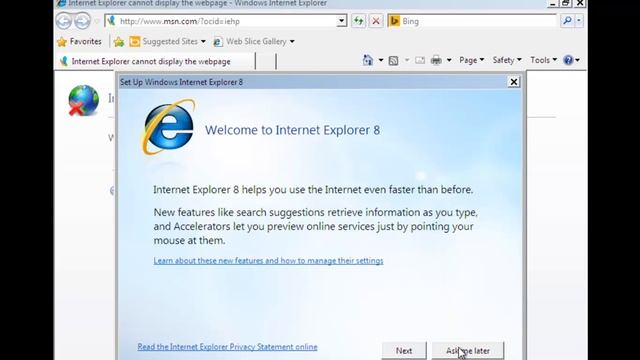Open the search provider dropdown arrow
Viewport: 640px width, 360px height.
pos(578,21)
